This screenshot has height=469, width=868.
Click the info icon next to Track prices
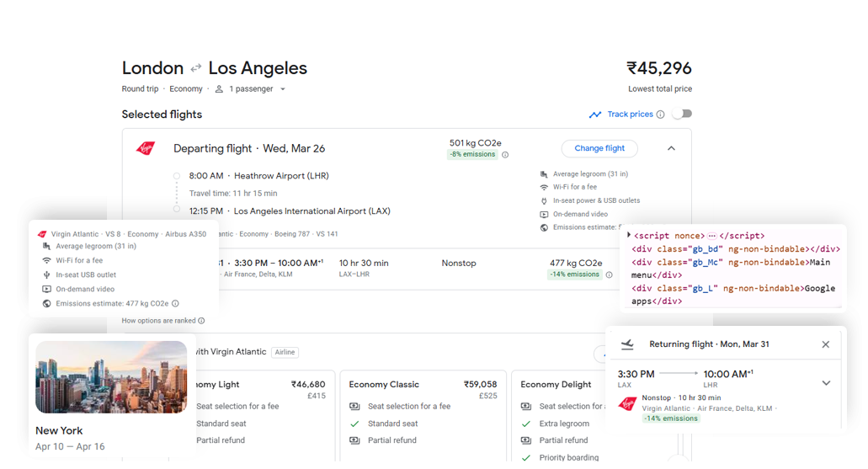point(660,115)
